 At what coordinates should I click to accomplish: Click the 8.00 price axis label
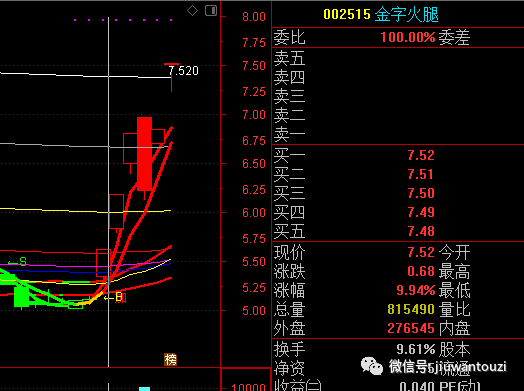(254, 17)
